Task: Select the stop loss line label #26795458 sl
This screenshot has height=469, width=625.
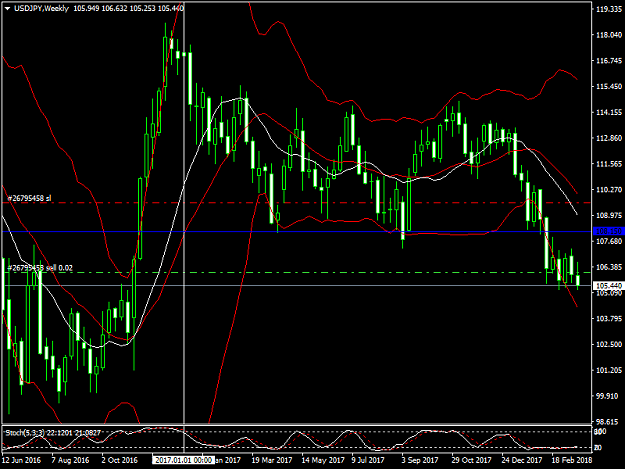Action: 29,198
